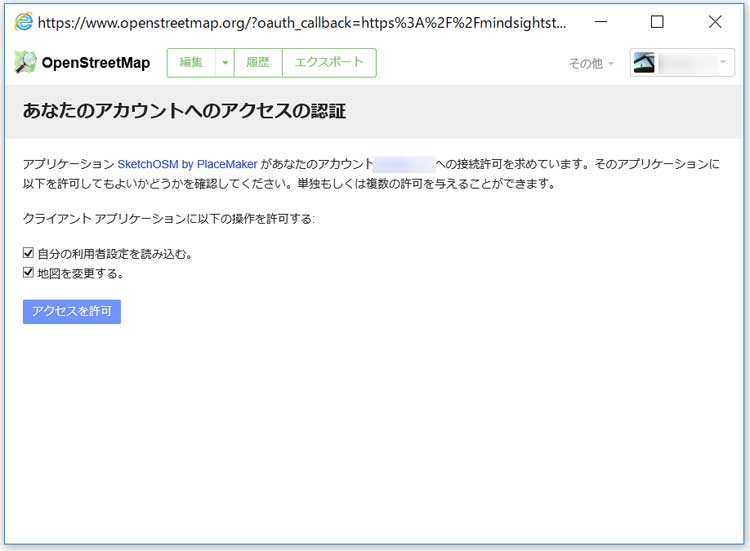The height and width of the screenshot is (551, 750).
Task: Expand the 編集 dropdown arrow
Action: (225, 62)
